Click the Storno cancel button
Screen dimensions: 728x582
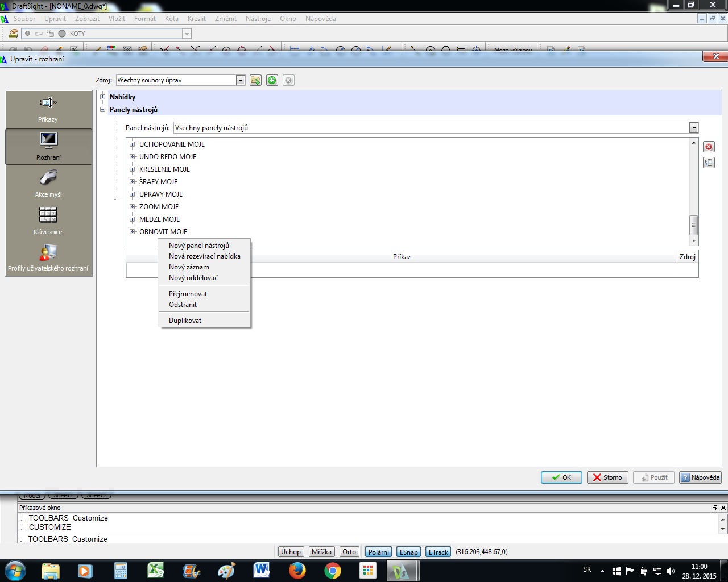point(607,477)
